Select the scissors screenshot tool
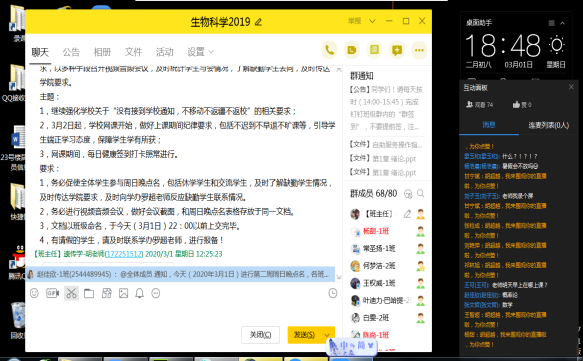This screenshot has height=361, width=583. pos(71,293)
